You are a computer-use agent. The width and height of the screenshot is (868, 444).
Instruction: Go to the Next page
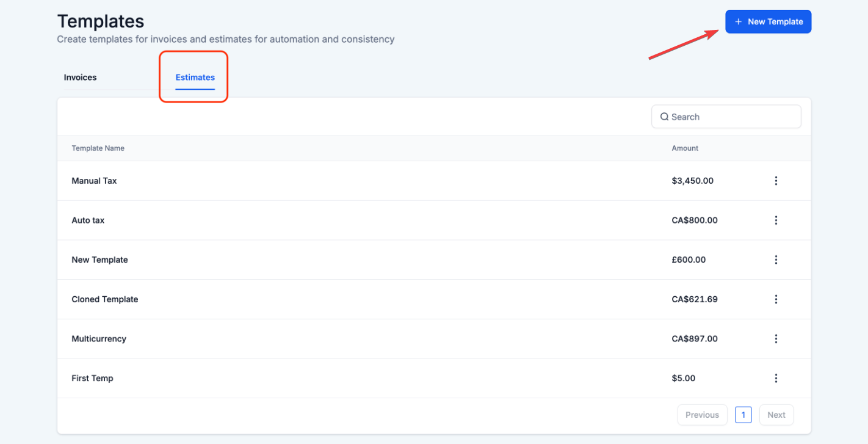click(x=776, y=415)
